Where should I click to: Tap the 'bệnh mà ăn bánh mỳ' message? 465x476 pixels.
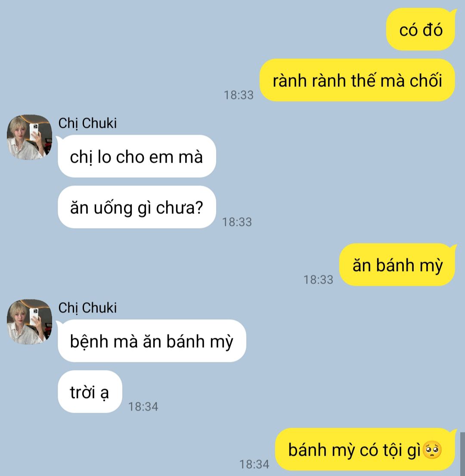tap(152, 341)
